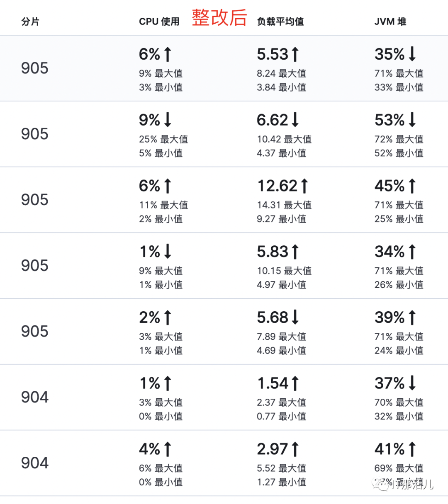
Task: Click the down arrow beside 1% CPU usage
Action: 168,252
